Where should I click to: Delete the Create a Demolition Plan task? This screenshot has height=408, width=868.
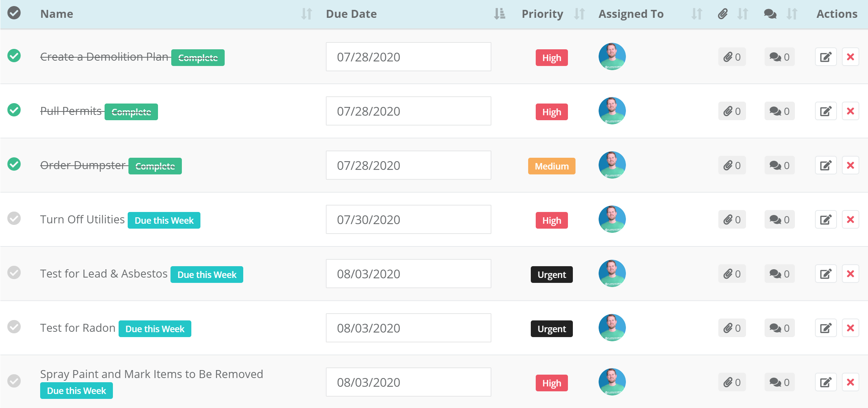click(x=850, y=57)
